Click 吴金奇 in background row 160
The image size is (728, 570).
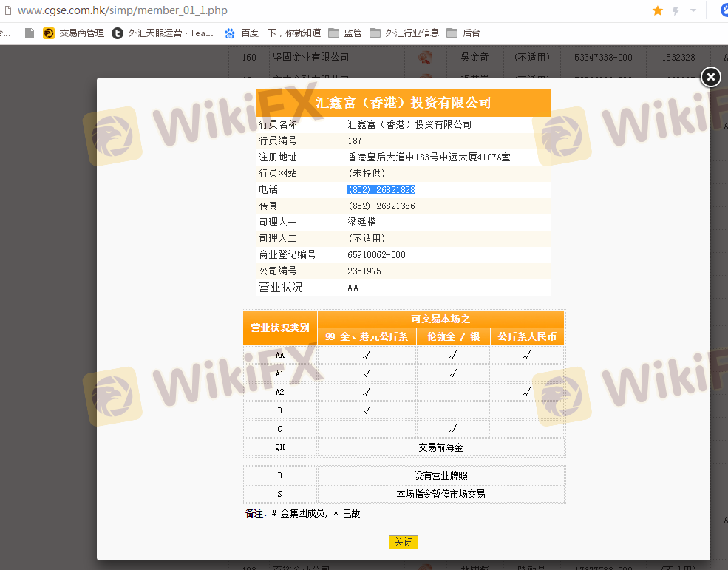point(474,57)
